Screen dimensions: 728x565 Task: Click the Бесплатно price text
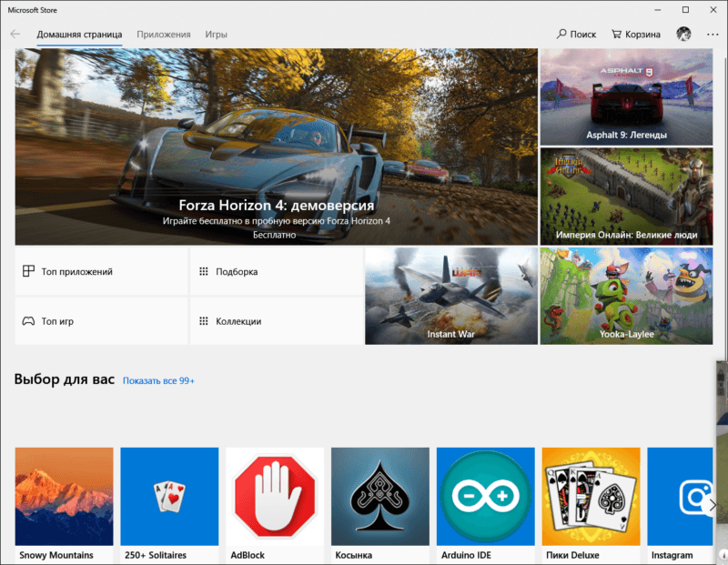[x=275, y=235]
